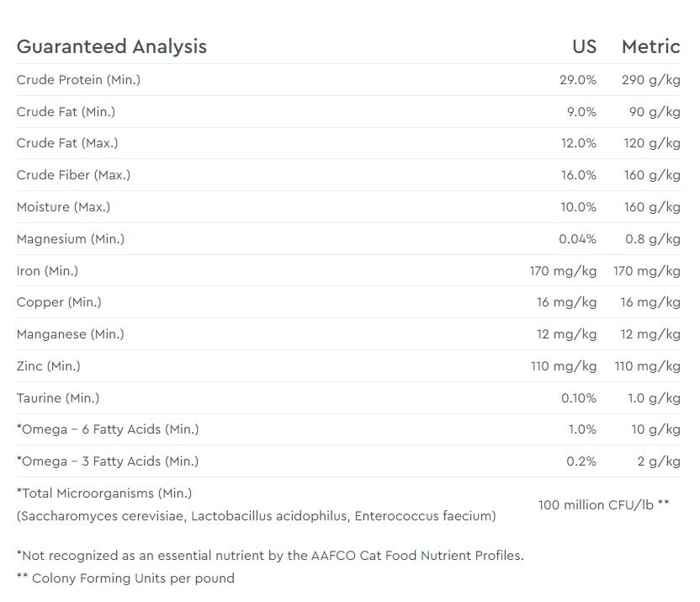700x602 pixels.
Task: Click the 29.0% crude protein value
Action: [x=578, y=80]
